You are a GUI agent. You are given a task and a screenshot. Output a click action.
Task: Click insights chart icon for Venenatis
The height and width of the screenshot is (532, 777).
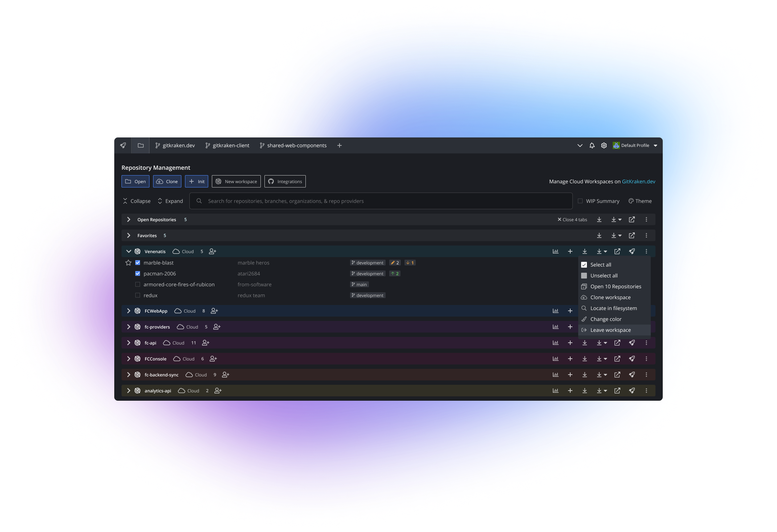coord(555,251)
